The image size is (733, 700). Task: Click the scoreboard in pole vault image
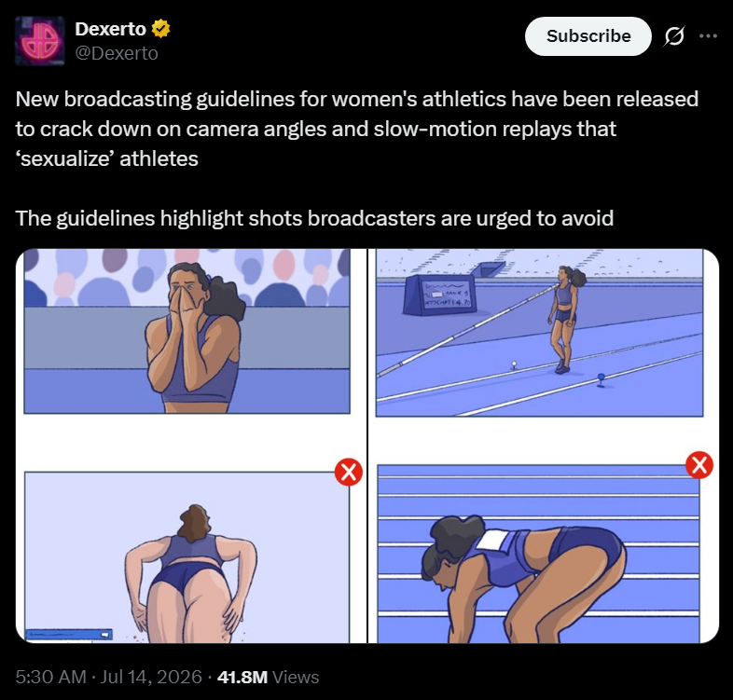pyautogui.click(x=439, y=295)
